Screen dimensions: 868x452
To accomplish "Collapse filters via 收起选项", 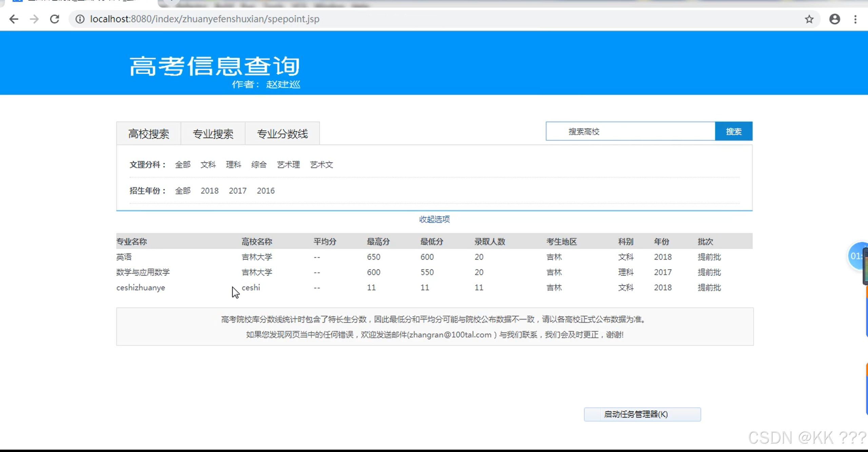I will tap(434, 219).
